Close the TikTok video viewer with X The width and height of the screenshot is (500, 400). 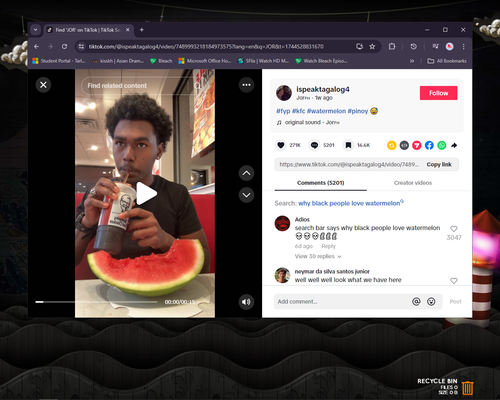coord(43,85)
